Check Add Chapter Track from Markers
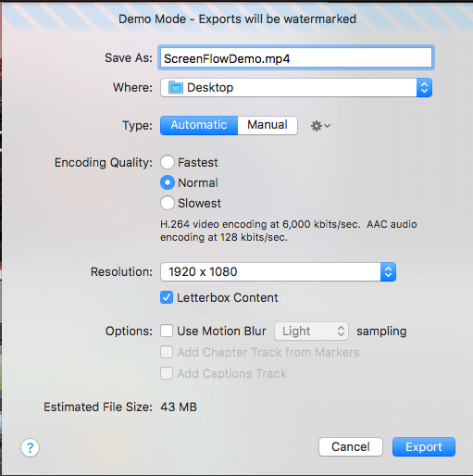 pos(167,352)
